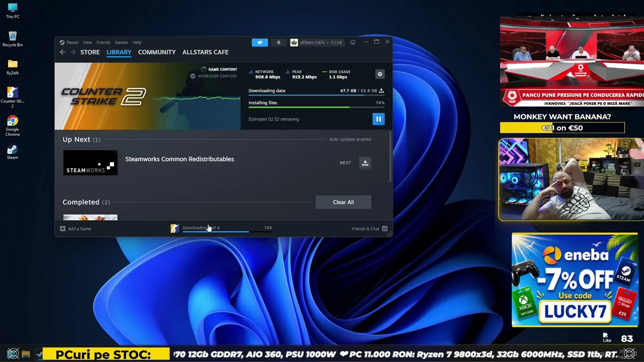Click the DISK USAGE stat label
This screenshot has height=362, width=644.
click(340, 72)
